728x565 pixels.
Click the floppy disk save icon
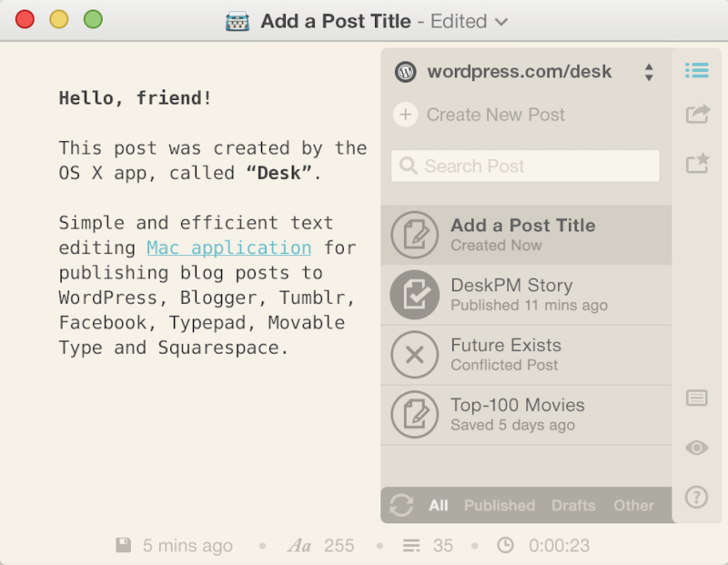pyautogui.click(x=123, y=545)
